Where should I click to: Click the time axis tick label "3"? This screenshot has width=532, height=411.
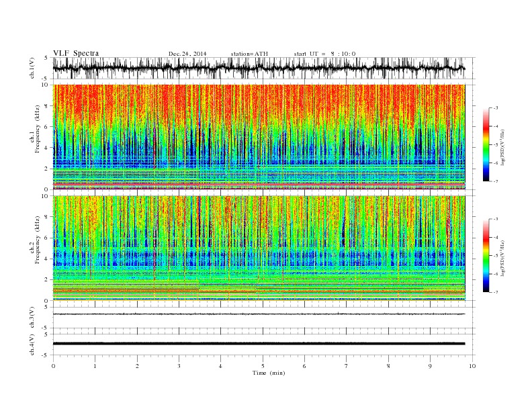179,366
